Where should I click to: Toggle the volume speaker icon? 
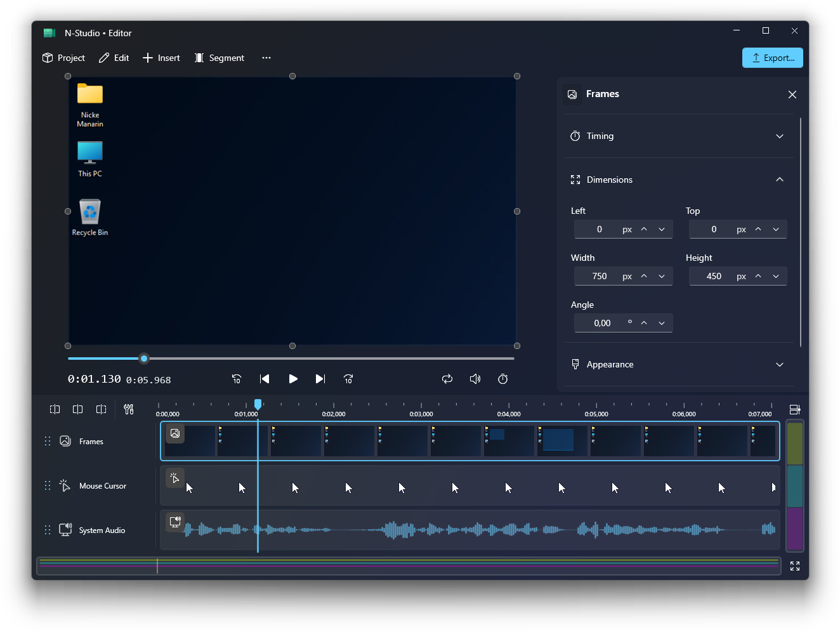pos(475,379)
